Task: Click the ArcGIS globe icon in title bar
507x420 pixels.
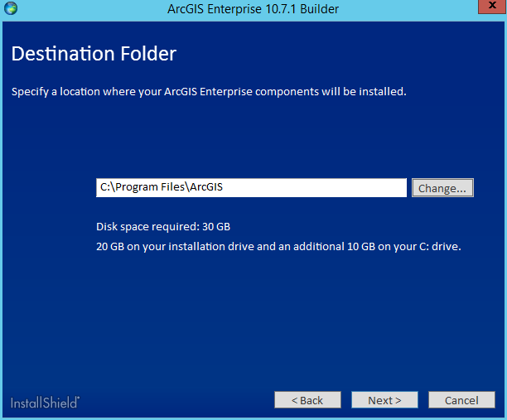Action: click(9, 9)
